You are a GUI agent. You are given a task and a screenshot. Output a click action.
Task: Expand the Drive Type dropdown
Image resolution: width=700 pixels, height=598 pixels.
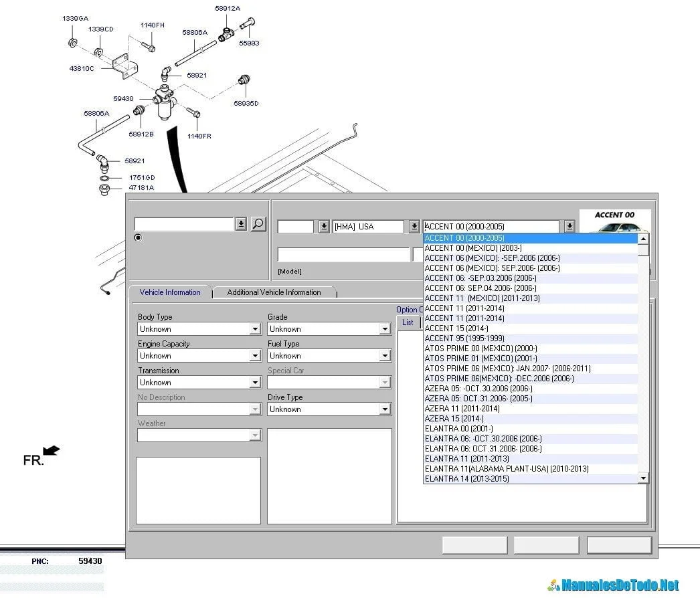(385, 409)
